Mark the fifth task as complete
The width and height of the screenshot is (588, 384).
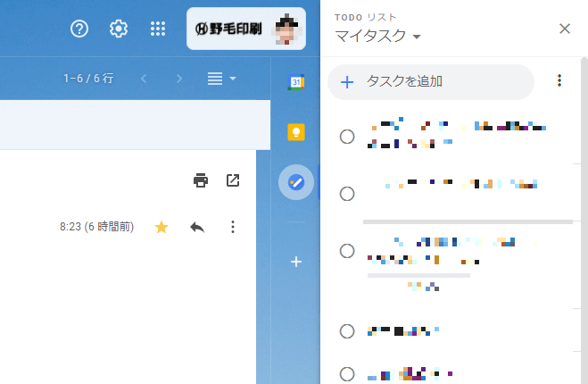click(x=347, y=374)
